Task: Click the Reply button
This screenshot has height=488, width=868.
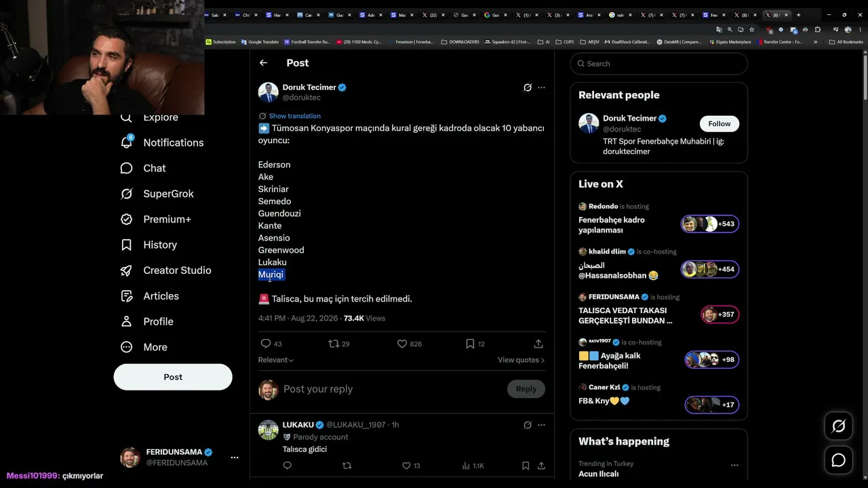Action: (526, 389)
